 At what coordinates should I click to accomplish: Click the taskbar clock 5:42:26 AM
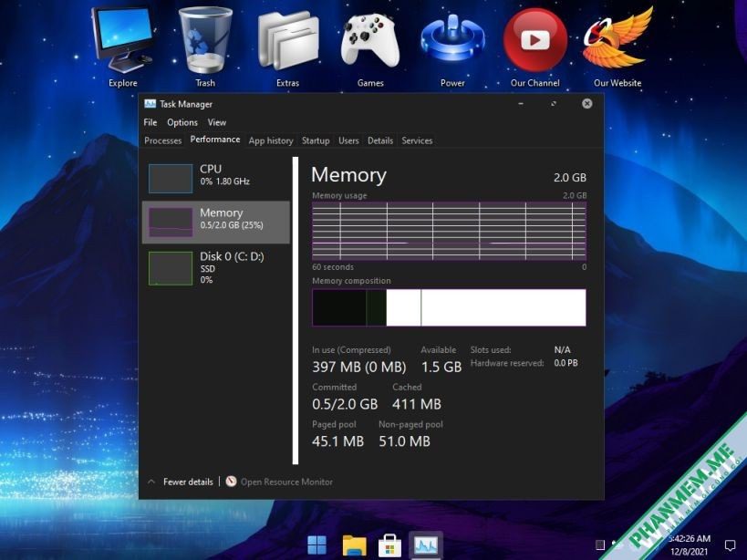pos(689,539)
